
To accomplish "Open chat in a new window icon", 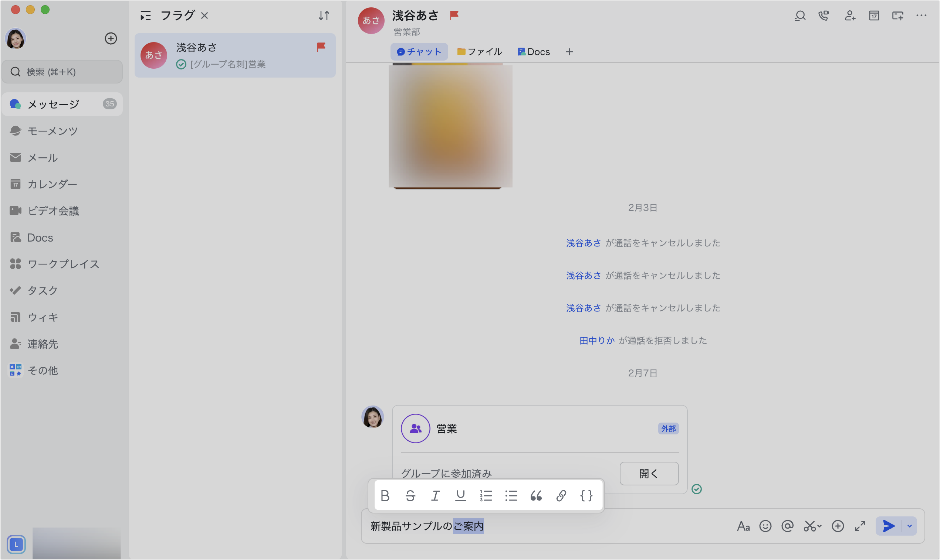I will (897, 16).
